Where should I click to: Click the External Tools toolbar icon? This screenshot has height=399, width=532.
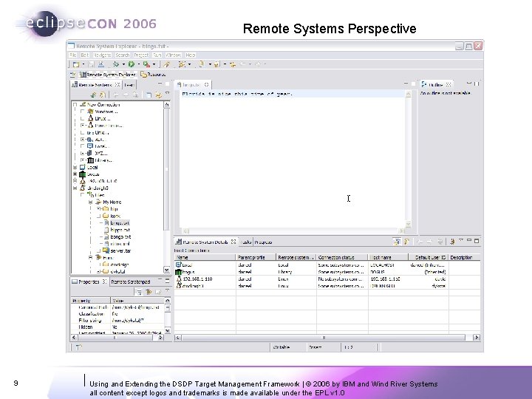click(146, 64)
